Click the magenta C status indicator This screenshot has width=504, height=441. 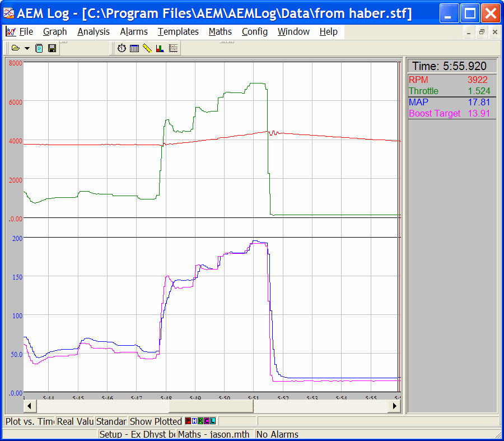tap(206, 421)
